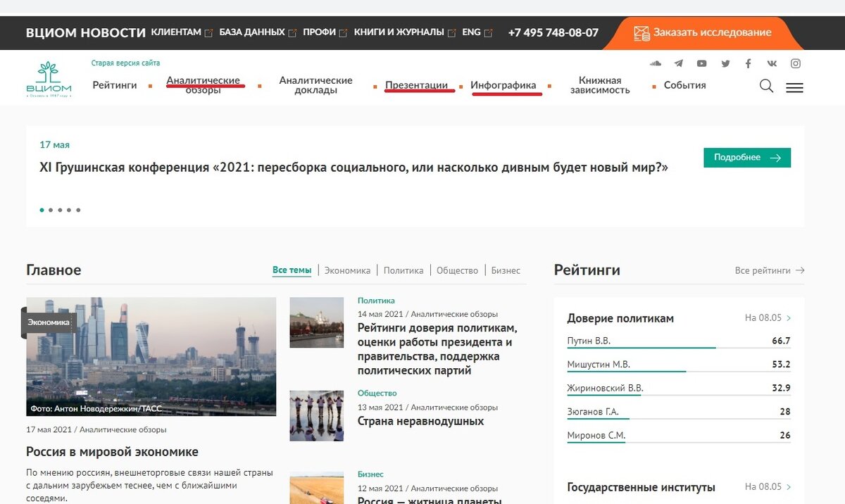Open Аналитические доклады menu item
This screenshot has width=845, height=504.
tap(315, 85)
